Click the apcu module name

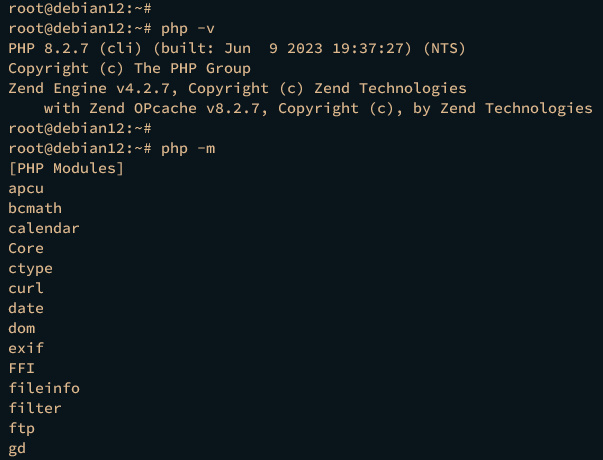(26, 188)
